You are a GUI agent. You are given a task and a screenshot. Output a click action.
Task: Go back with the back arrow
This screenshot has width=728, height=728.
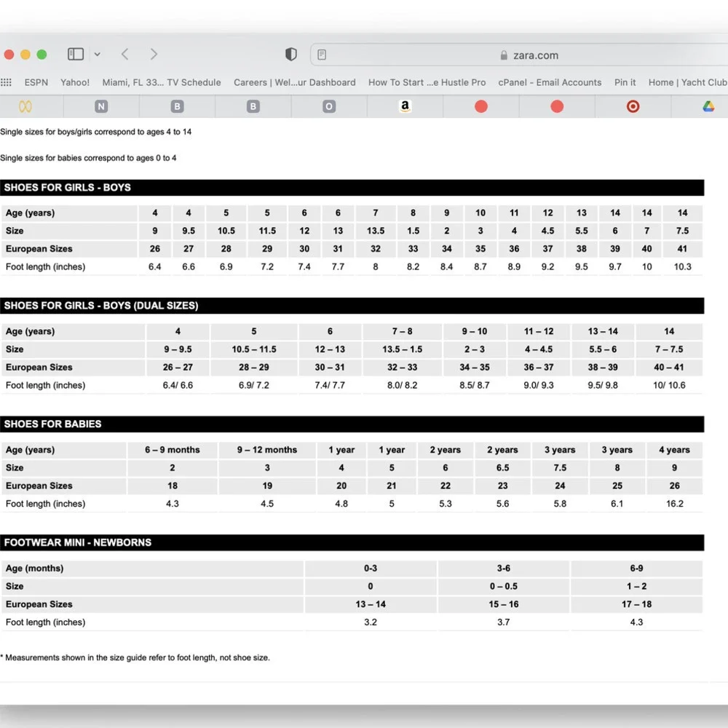coord(125,55)
